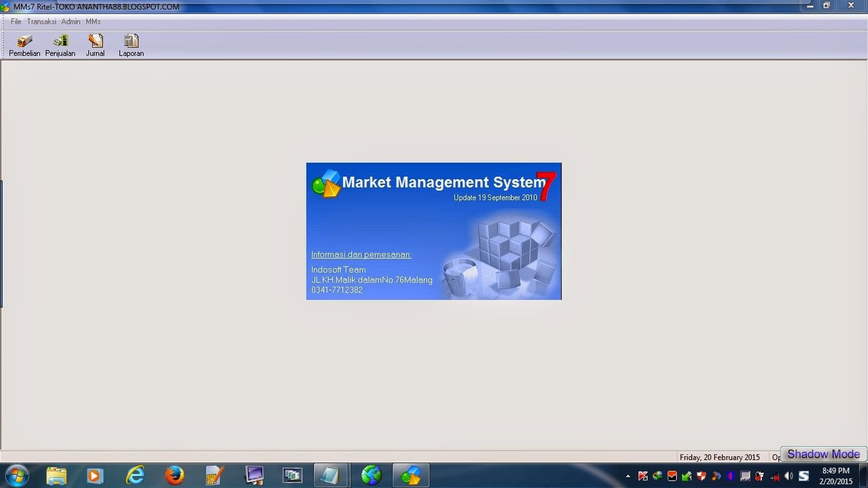Switch to the globe icon taskbar app
The image size is (868, 488).
click(371, 475)
